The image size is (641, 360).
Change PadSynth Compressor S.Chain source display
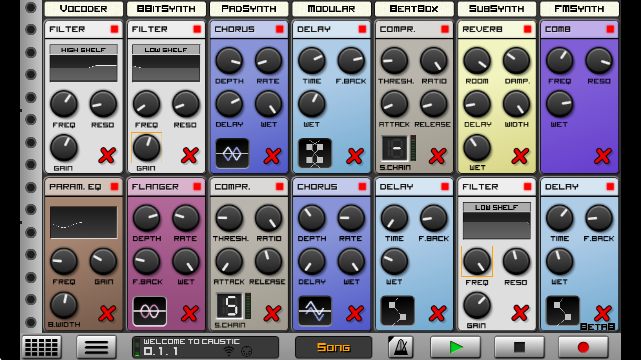[x=230, y=306]
